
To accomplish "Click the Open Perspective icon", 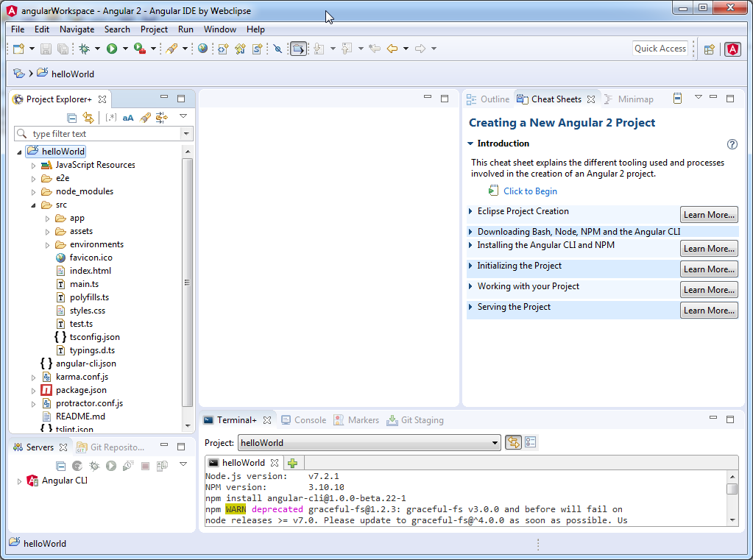I will tap(710, 49).
